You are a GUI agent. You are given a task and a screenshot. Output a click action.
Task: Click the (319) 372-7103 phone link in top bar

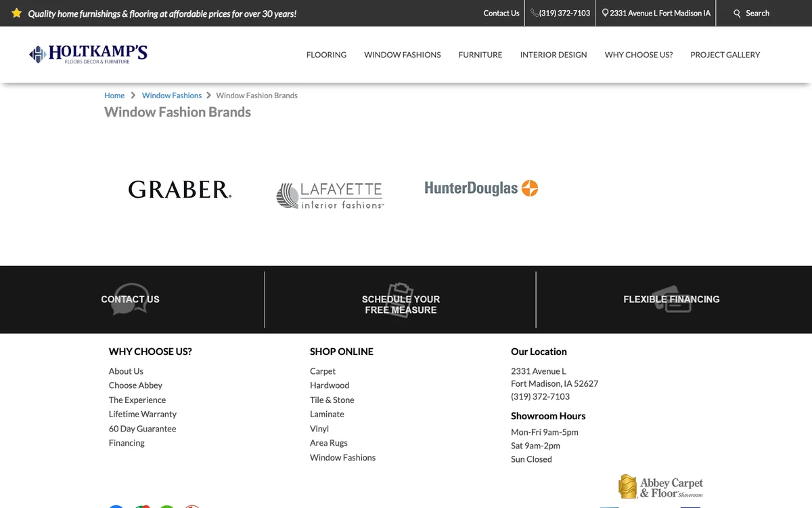point(560,13)
